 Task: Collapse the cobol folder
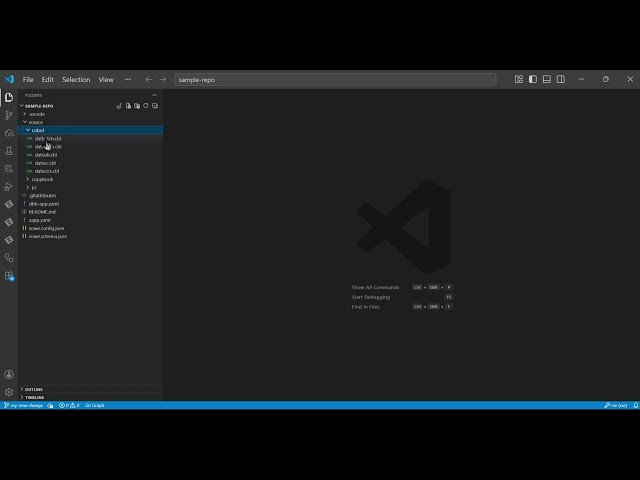tap(91, 130)
